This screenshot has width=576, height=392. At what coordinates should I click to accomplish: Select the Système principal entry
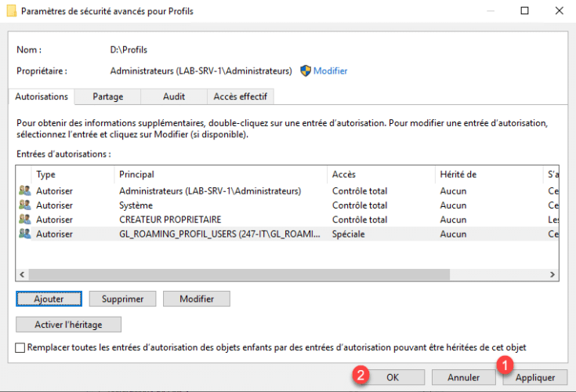(x=136, y=205)
